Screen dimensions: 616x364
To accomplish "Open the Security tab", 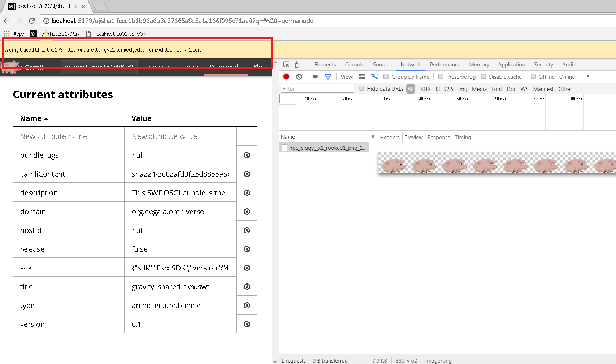I will tap(543, 65).
